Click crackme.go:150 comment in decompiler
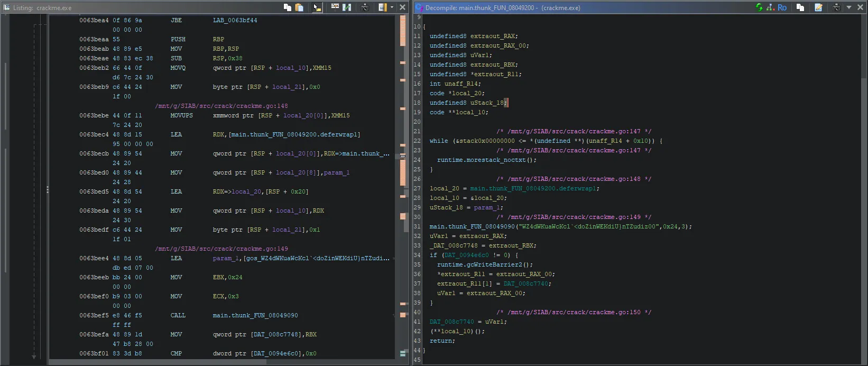The image size is (868, 366). point(574,312)
